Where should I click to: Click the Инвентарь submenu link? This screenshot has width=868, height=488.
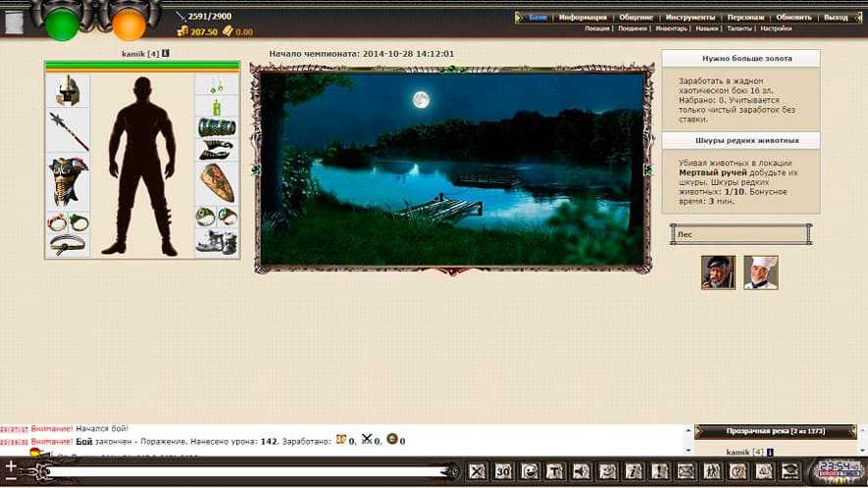673,29
